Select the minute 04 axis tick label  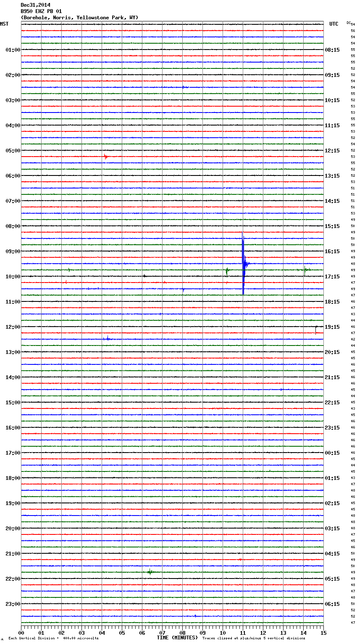[x=102, y=633]
